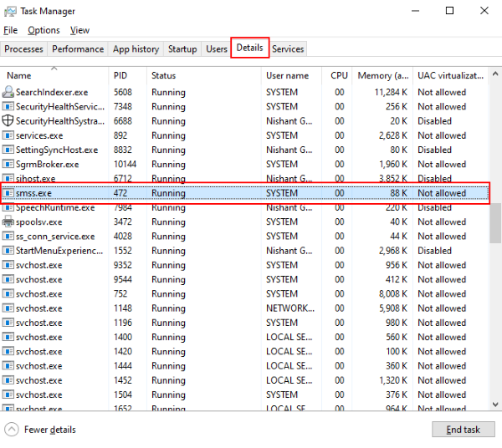
Task: Sort by the CPU column header
Action: coord(337,75)
